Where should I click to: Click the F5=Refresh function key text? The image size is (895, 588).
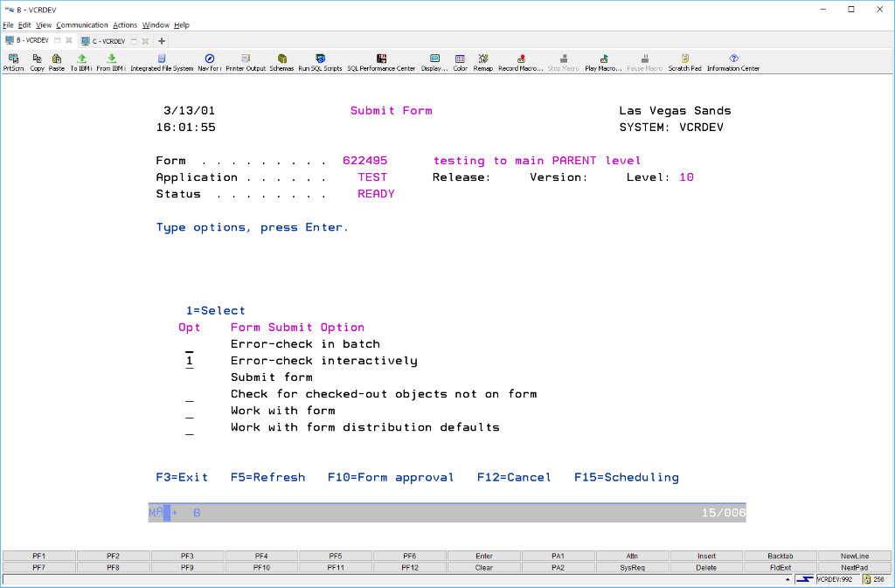tap(267, 477)
